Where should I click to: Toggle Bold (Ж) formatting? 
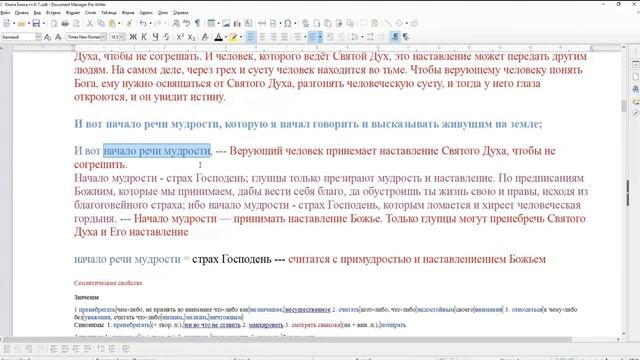click(133, 37)
